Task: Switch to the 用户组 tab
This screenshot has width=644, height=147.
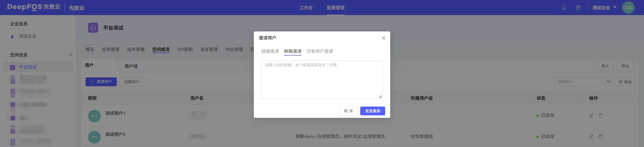Action: (131, 66)
